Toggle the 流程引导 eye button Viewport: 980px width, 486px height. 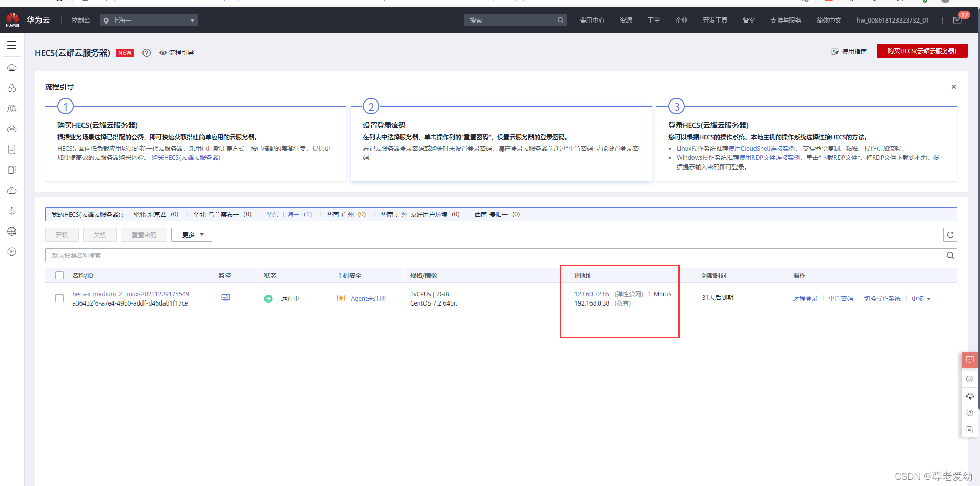pyautogui.click(x=176, y=53)
